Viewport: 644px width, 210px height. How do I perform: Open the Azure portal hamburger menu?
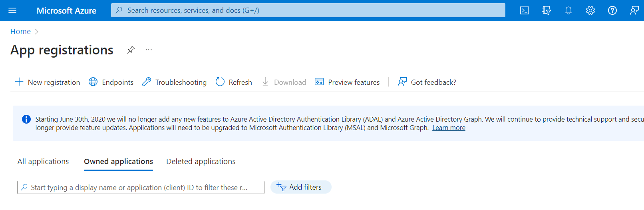pos(12,10)
